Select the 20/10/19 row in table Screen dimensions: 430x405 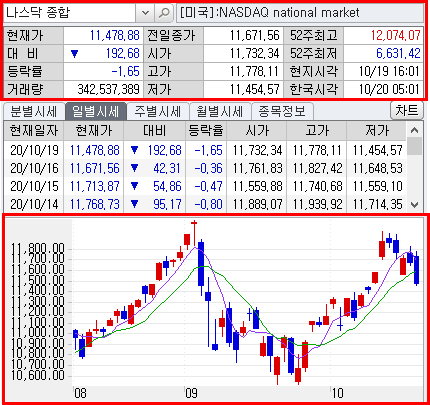tap(205, 150)
